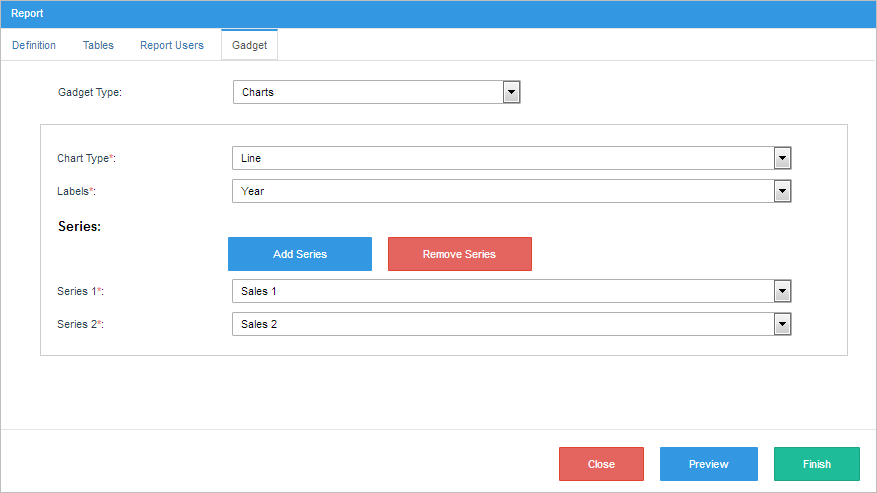877x493 pixels.
Task: Open the Chart Type box showing Line
Action: click(502, 158)
